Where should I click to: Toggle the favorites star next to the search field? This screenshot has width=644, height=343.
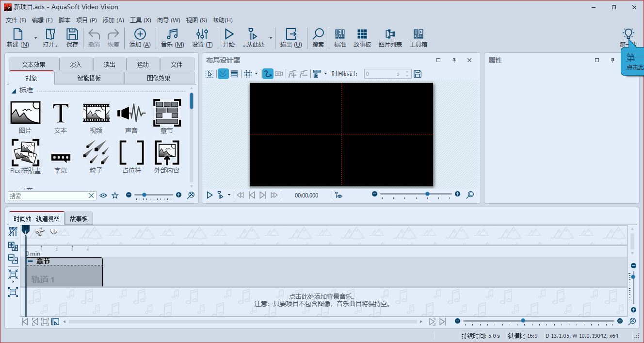coord(114,195)
